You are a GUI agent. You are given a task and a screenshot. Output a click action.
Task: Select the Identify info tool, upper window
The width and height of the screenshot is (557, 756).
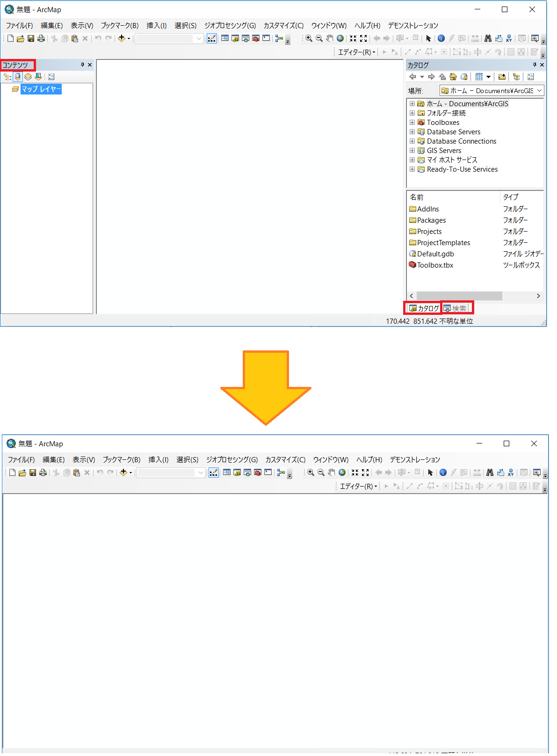pos(441,38)
